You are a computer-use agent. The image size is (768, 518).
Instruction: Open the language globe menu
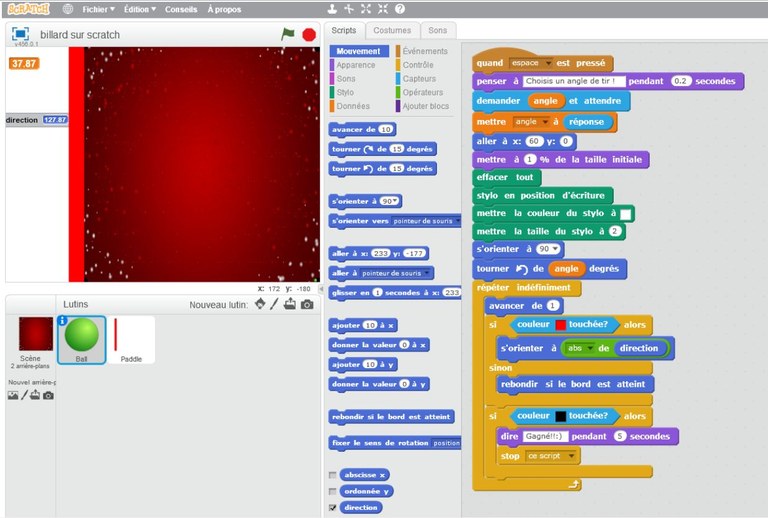pyautogui.click(x=67, y=9)
